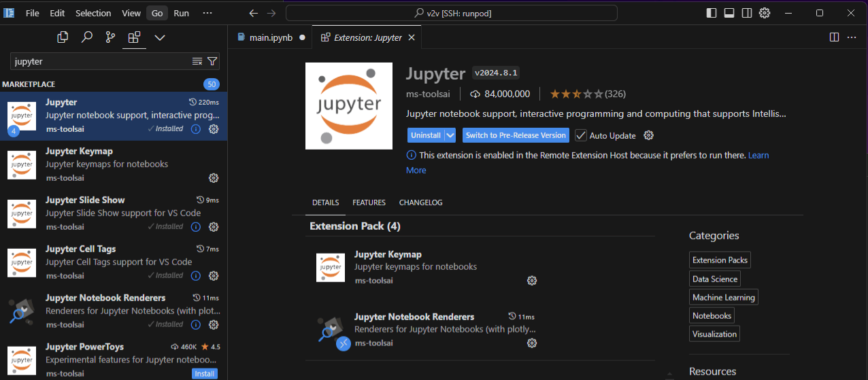Open the Explorer view icon
The image size is (868, 380).
[63, 37]
